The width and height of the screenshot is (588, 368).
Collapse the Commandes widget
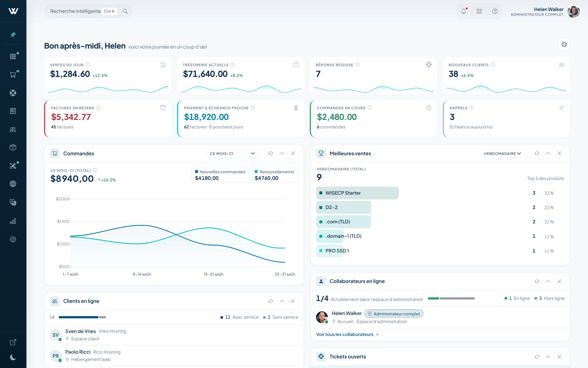(282, 153)
